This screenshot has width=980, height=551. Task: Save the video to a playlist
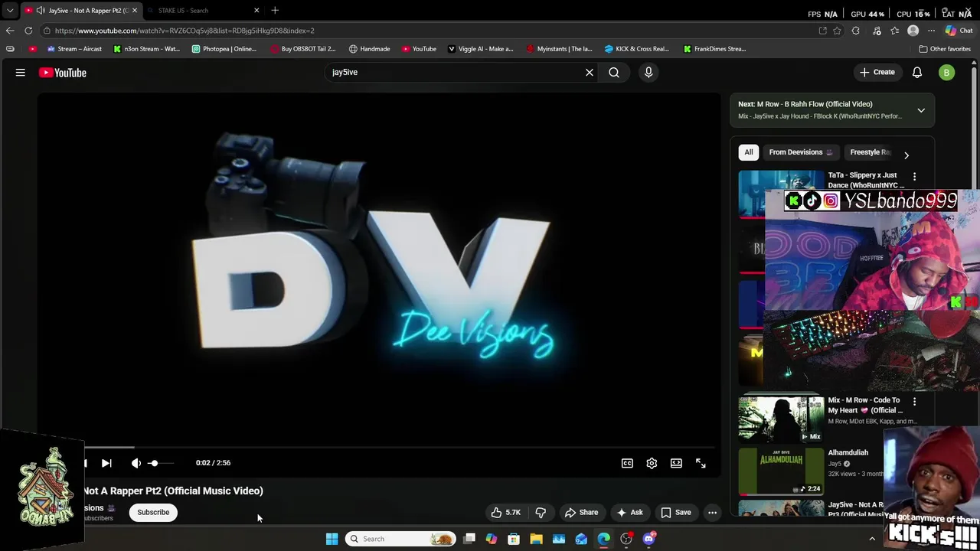click(676, 513)
